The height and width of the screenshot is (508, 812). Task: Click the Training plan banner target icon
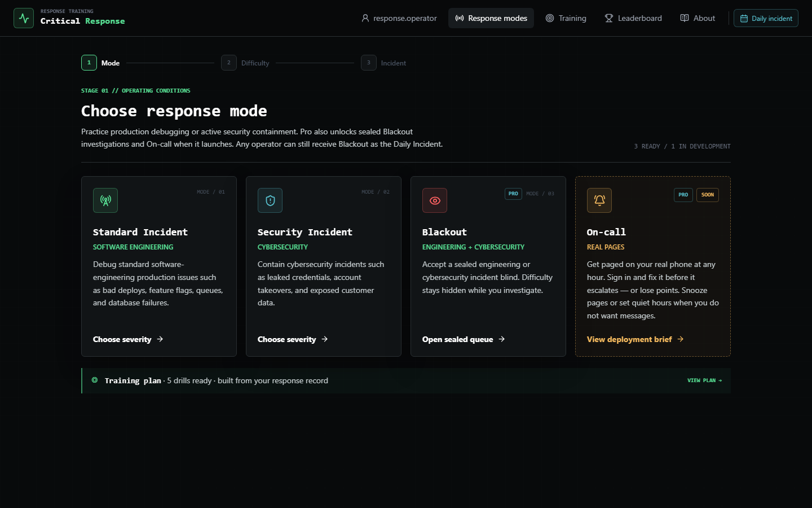coord(95,380)
